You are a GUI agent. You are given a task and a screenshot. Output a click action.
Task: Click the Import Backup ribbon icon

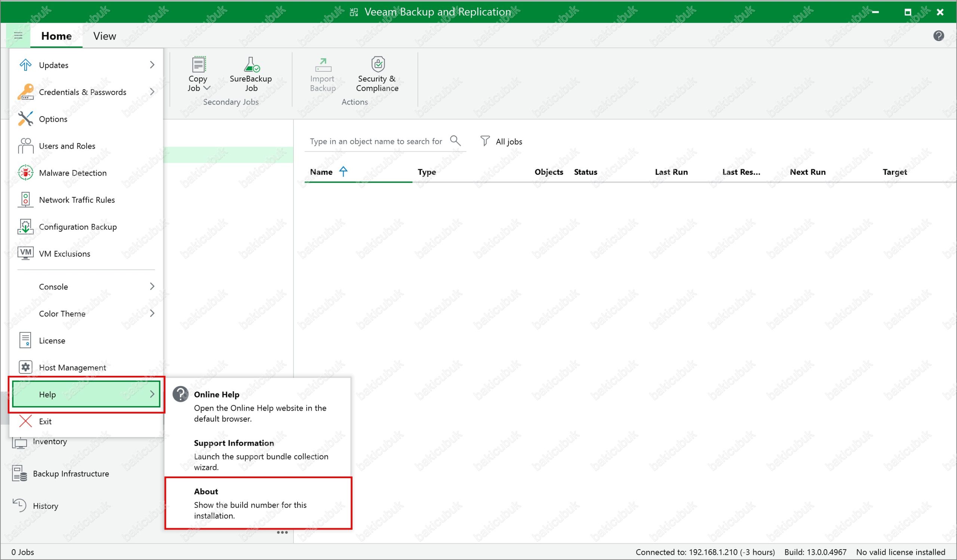point(323,65)
